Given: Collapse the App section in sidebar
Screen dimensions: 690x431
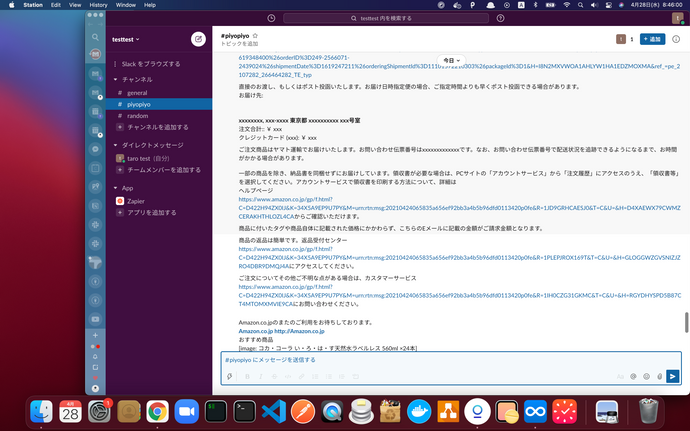Looking at the screenshot, I should [116, 188].
